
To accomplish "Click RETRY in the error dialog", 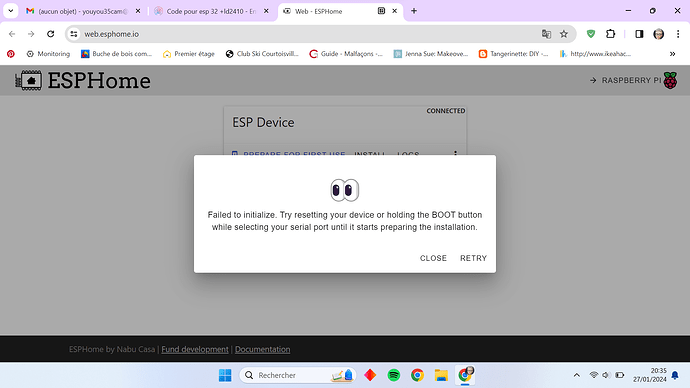I will (x=473, y=258).
